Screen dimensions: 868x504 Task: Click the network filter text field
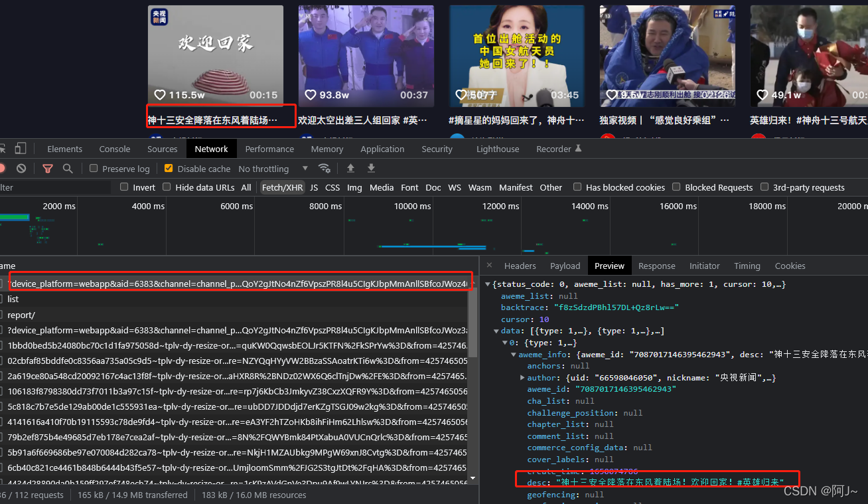[56, 187]
